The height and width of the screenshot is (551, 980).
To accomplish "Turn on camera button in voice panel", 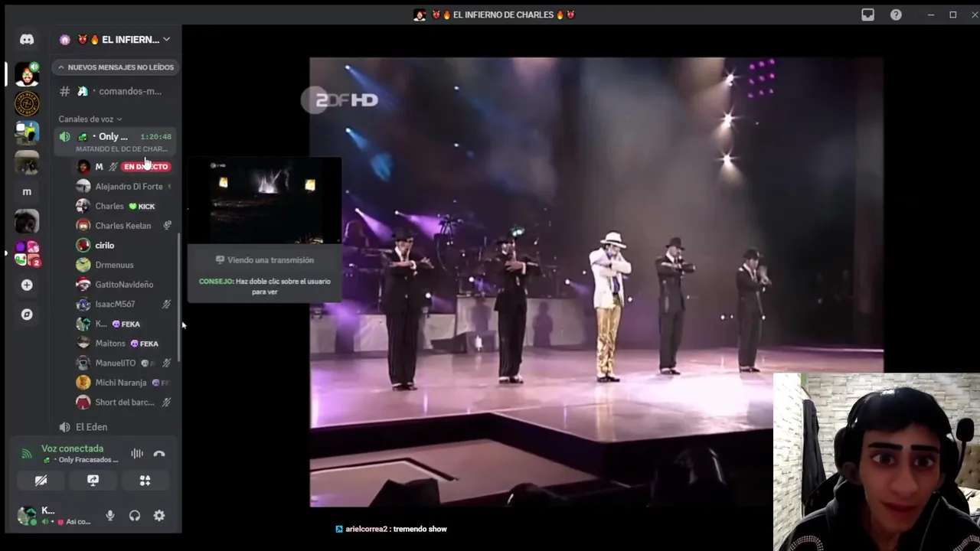I will (x=41, y=481).
